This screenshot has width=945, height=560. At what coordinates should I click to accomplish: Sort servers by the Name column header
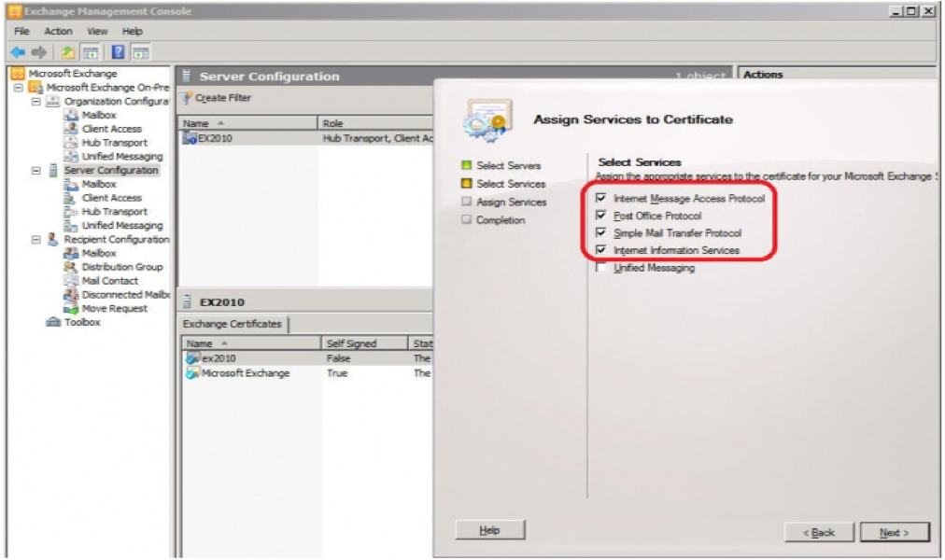click(x=247, y=123)
